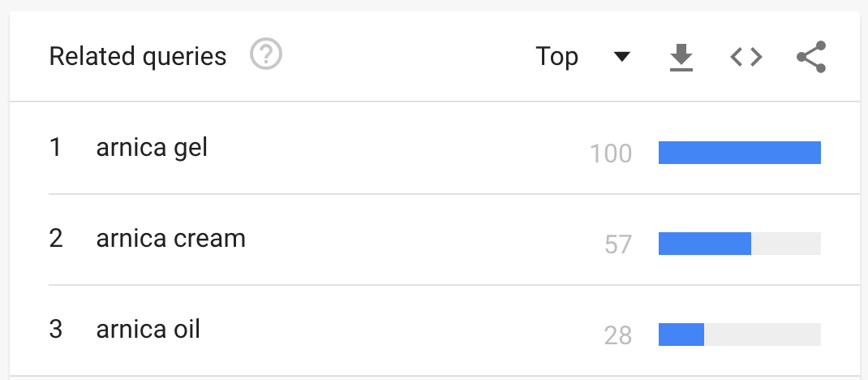The width and height of the screenshot is (868, 380).
Task: Open the embed code icon
Action: coord(746,57)
